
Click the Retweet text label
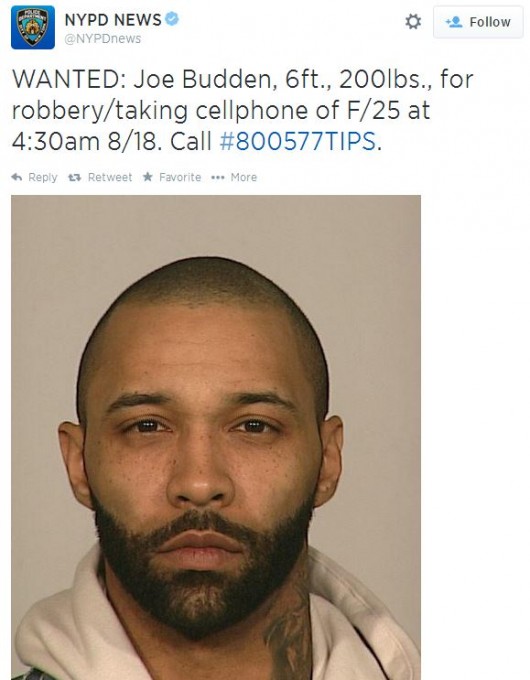110,177
